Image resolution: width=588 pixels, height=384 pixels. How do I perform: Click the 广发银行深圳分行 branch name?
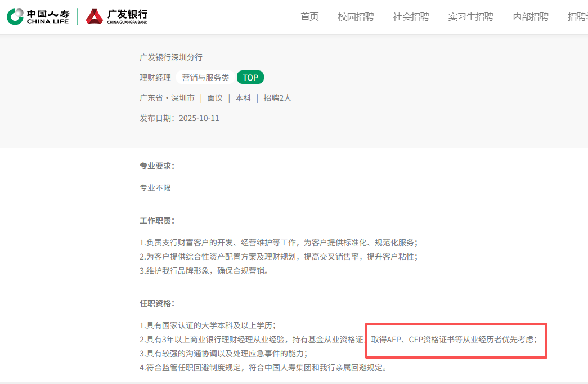coord(171,57)
